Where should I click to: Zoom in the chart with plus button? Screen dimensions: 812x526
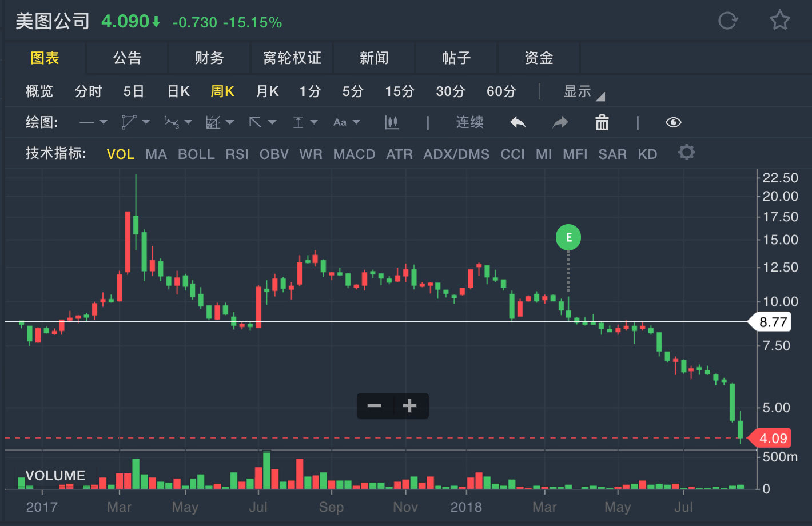click(x=409, y=406)
